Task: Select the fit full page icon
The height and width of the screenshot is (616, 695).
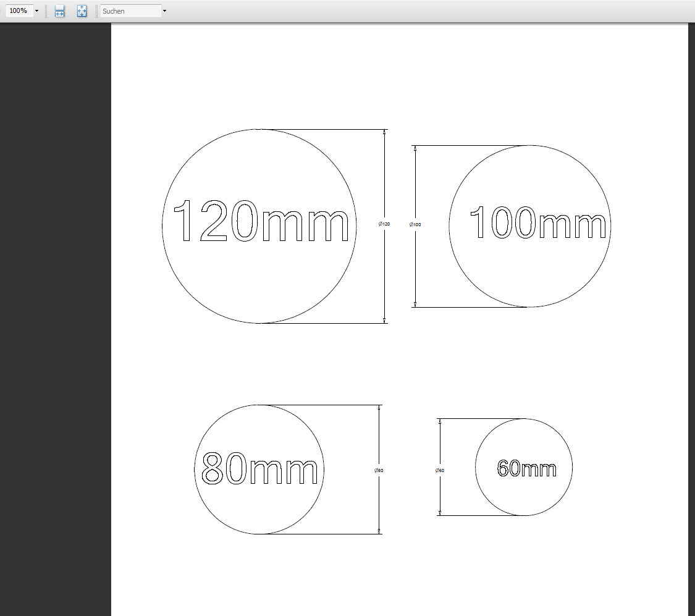Action: click(82, 11)
